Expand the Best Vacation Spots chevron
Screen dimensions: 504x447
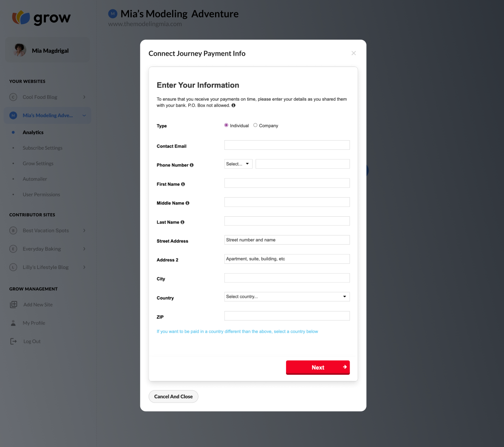click(84, 230)
